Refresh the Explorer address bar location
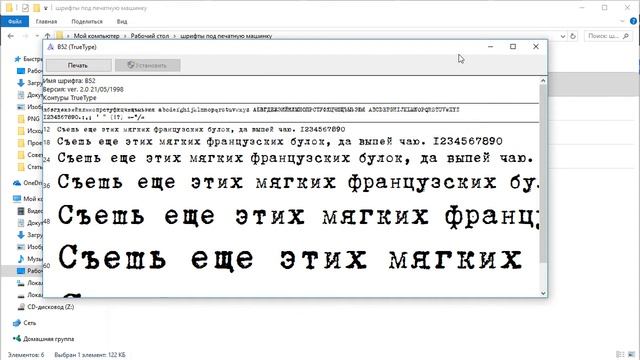This screenshot has height=360, width=640. point(573,36)
